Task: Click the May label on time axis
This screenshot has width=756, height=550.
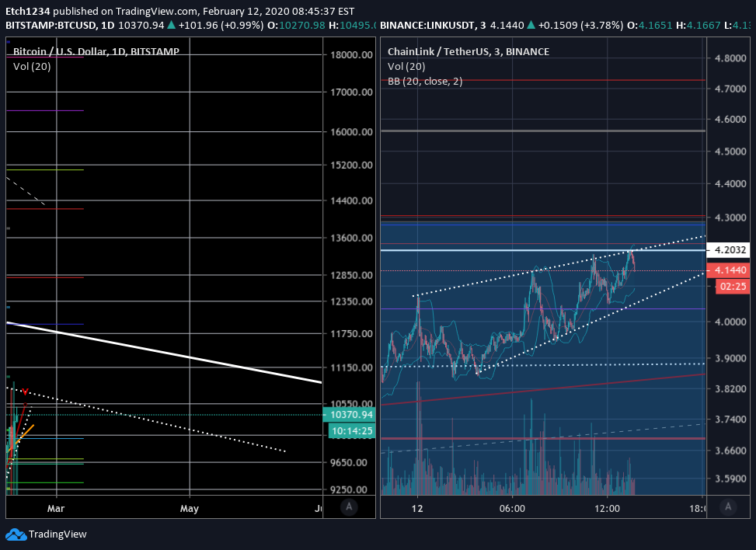Action: click(190, 509)
